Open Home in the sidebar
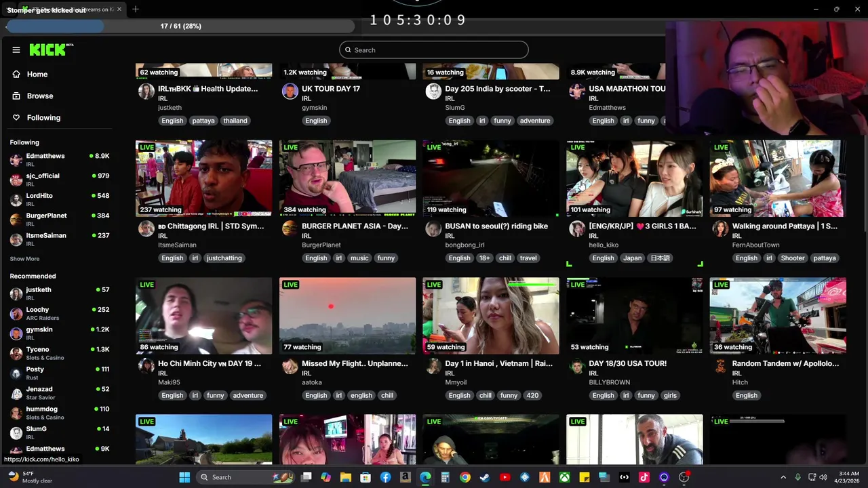Screen dimensions: 868x488 (x=37, y=75)
